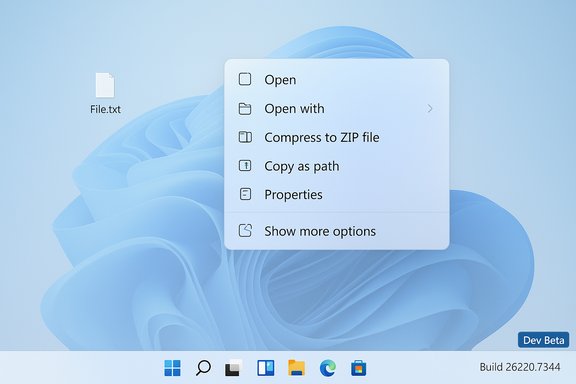The height and width of the screenshot is (384, 576).
Task: Select Open in the context menu
Action: [336, 79]
